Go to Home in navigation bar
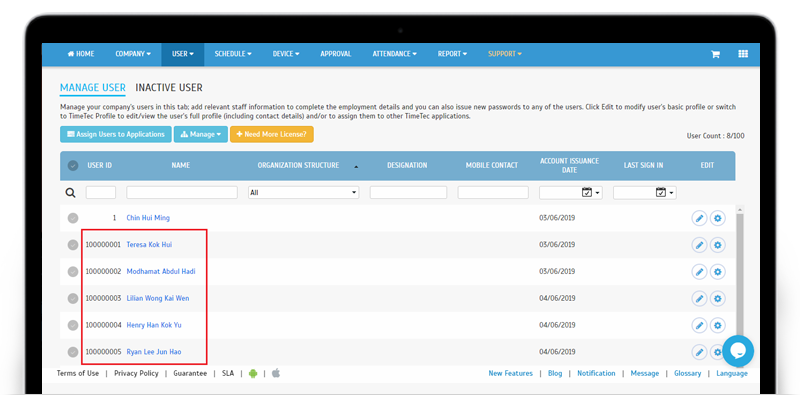 [81, 54]
